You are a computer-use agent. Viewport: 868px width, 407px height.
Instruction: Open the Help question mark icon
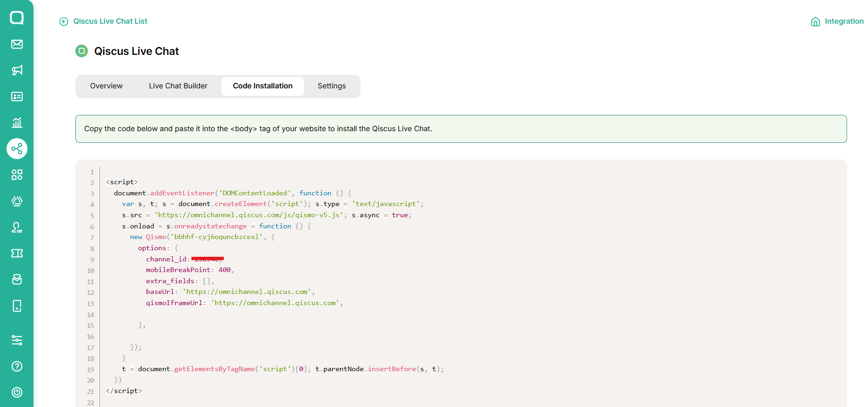17,367
